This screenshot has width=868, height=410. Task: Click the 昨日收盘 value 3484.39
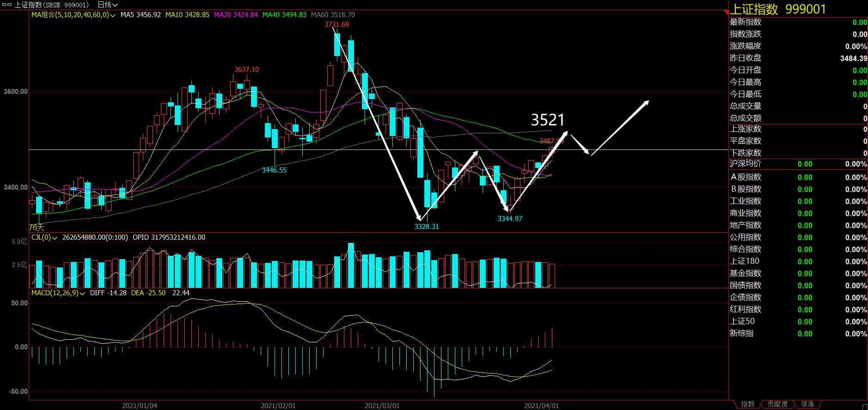[853, 58]
